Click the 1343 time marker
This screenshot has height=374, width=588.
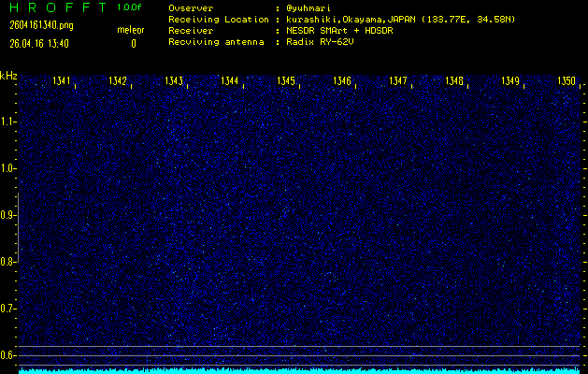[x=174, y=81]
